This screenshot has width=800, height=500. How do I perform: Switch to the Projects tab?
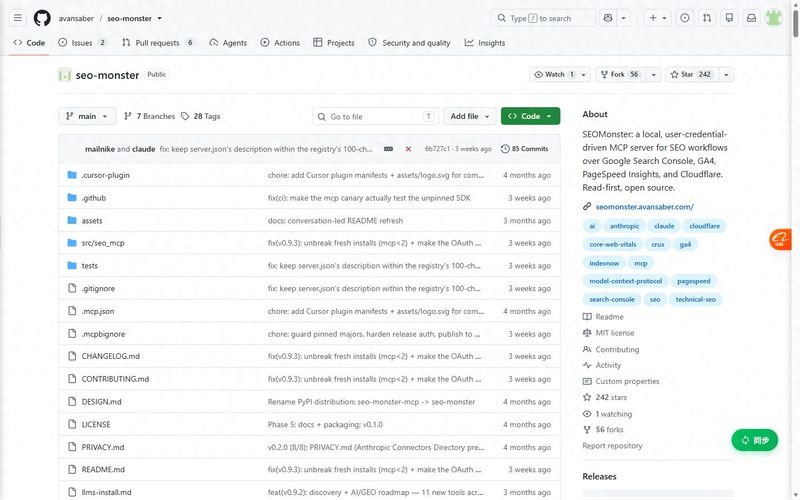tap(334, 43)
